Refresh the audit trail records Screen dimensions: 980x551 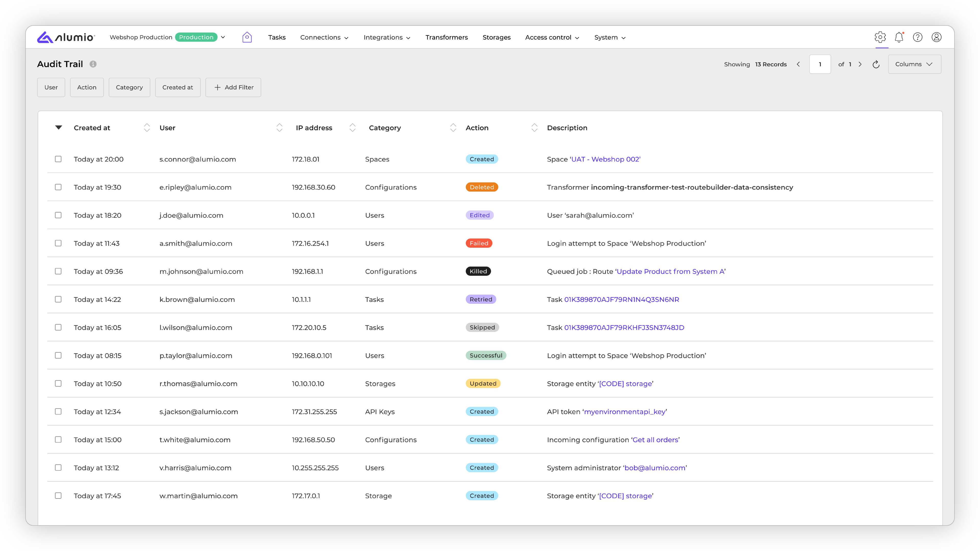tap(876, 64)
